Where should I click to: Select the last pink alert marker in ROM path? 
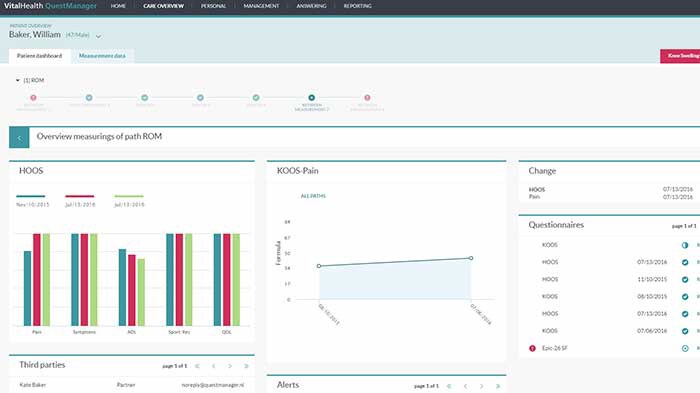(x=367, y=98)
